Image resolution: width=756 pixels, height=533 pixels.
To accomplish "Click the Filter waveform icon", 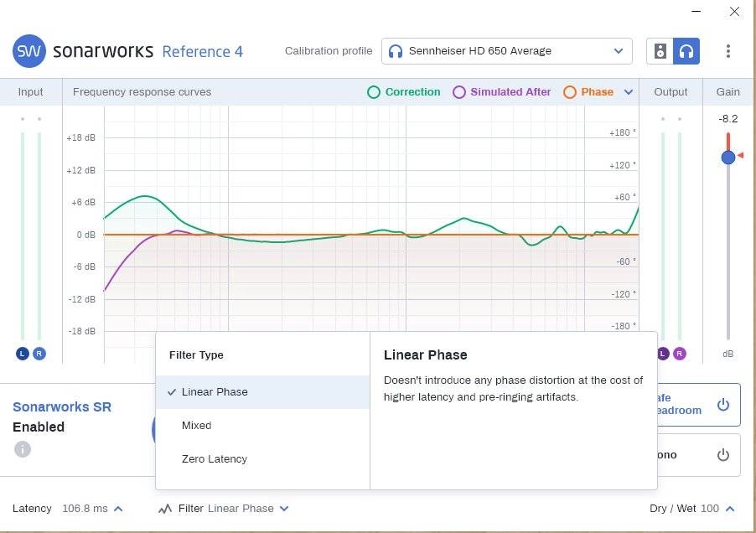I will (165, 509).
